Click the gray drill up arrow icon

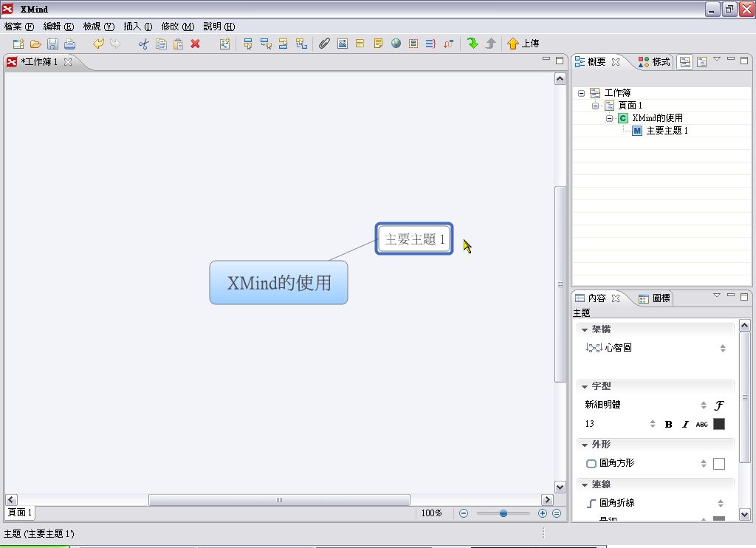coord(491,44)
